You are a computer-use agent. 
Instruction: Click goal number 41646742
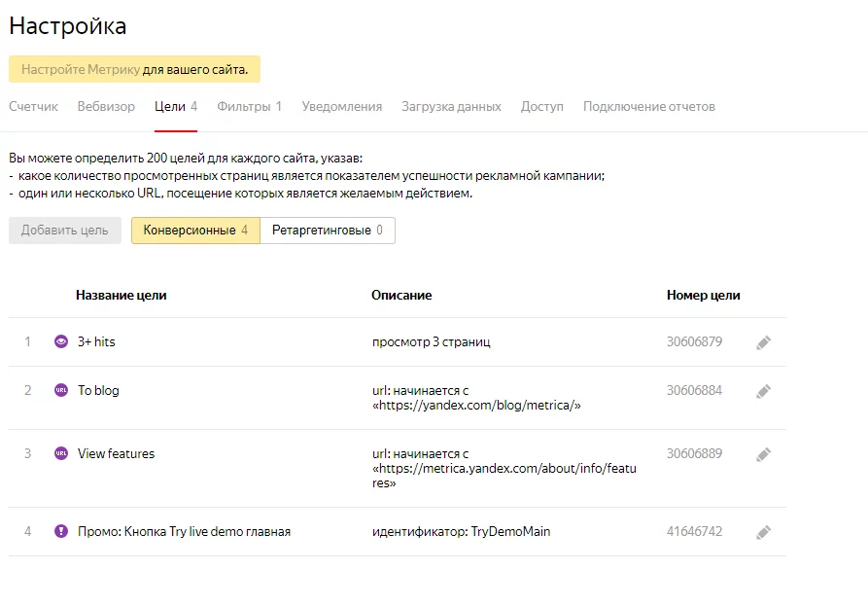[x=694, y=531]
